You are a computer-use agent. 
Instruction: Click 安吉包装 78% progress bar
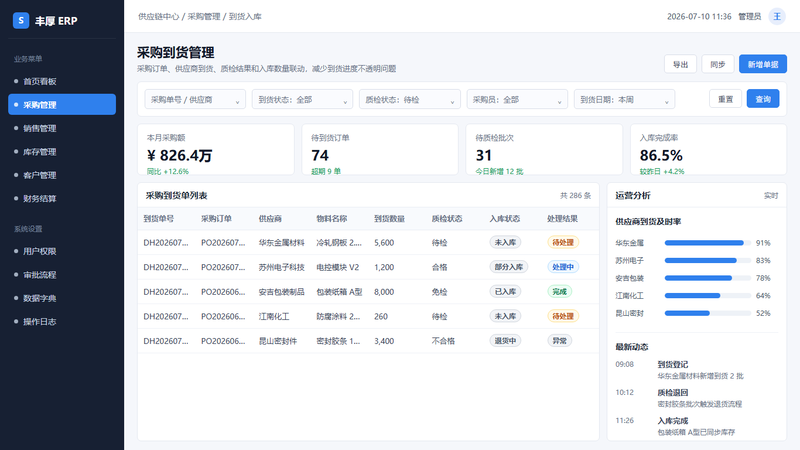708,278
